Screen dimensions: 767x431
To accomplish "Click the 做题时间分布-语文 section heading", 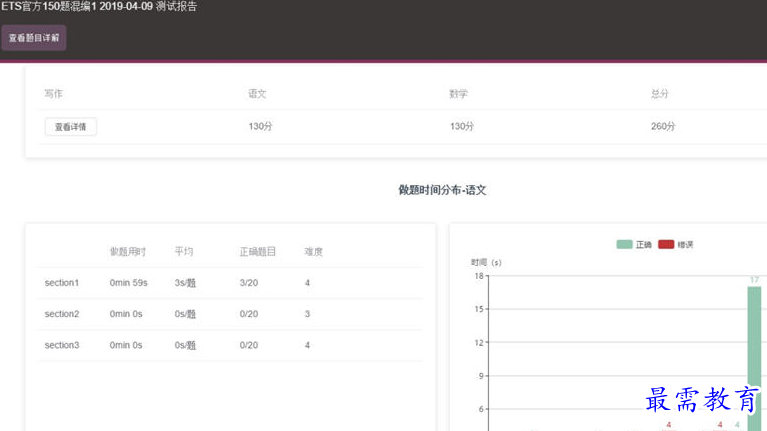I will click(442, 190).
